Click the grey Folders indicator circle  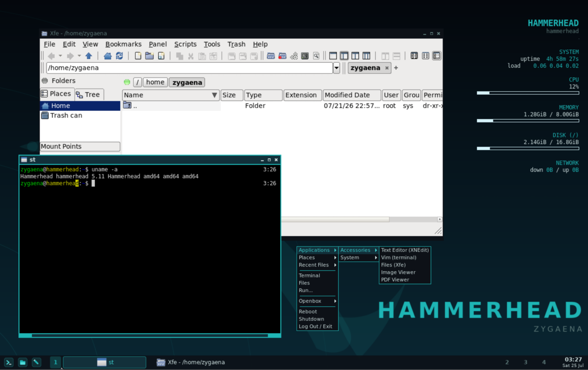coord(45,81)
